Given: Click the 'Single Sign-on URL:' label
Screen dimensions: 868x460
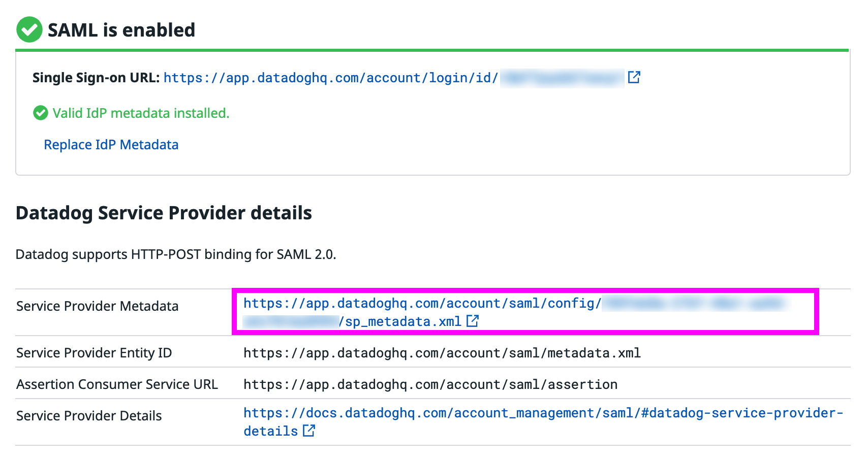Looking at the screenshot, I should [96, 78].
